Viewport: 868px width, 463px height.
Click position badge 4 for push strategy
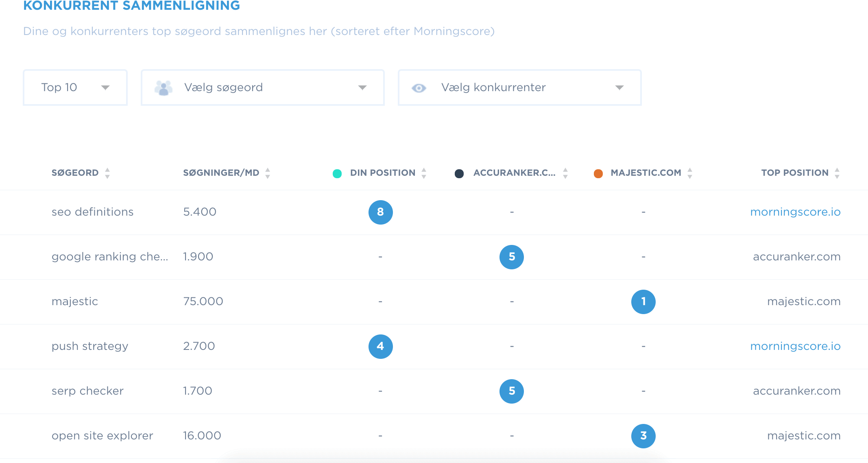coord(381,347)
